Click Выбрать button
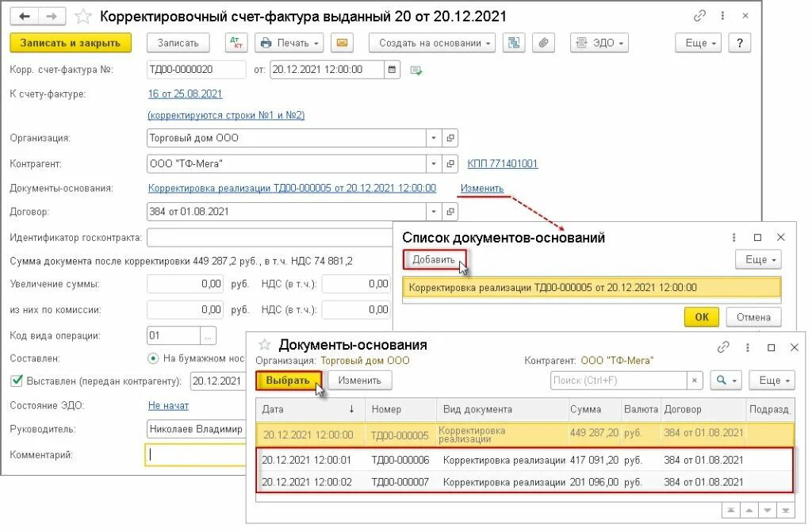 pyautogui.click(x=288, y=381)
